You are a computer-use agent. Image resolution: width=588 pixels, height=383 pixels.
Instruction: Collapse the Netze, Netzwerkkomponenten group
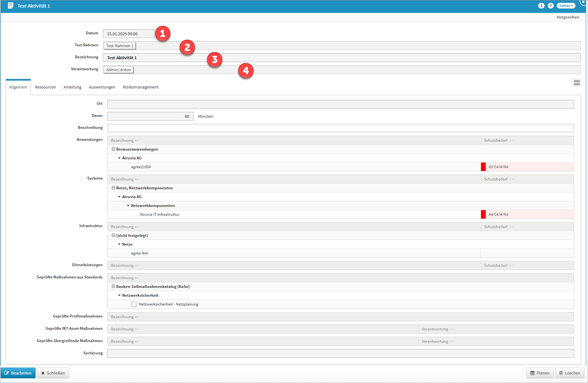click(x=113, y=188)
